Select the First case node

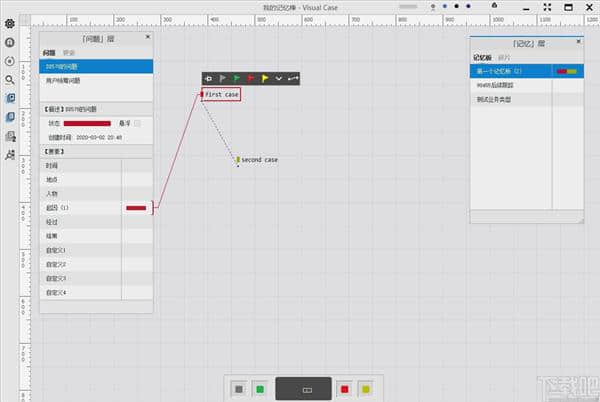coord(221,94)
